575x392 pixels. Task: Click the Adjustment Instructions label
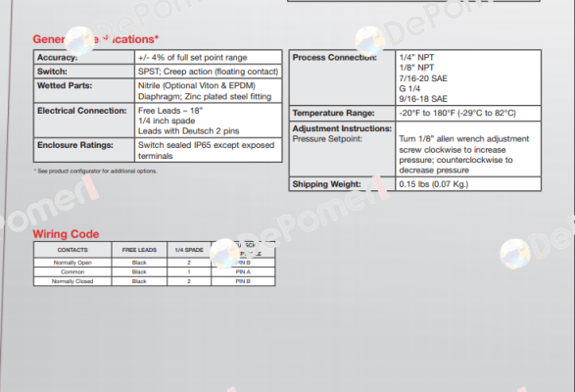pos(342,128)
